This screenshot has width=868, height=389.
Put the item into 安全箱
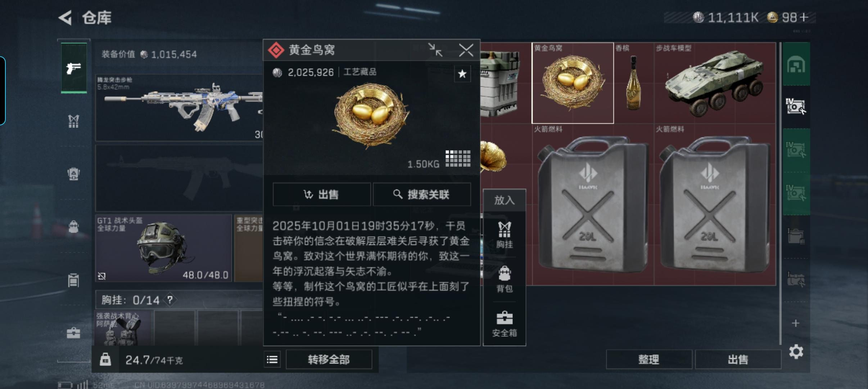click(x=504, y=324)
